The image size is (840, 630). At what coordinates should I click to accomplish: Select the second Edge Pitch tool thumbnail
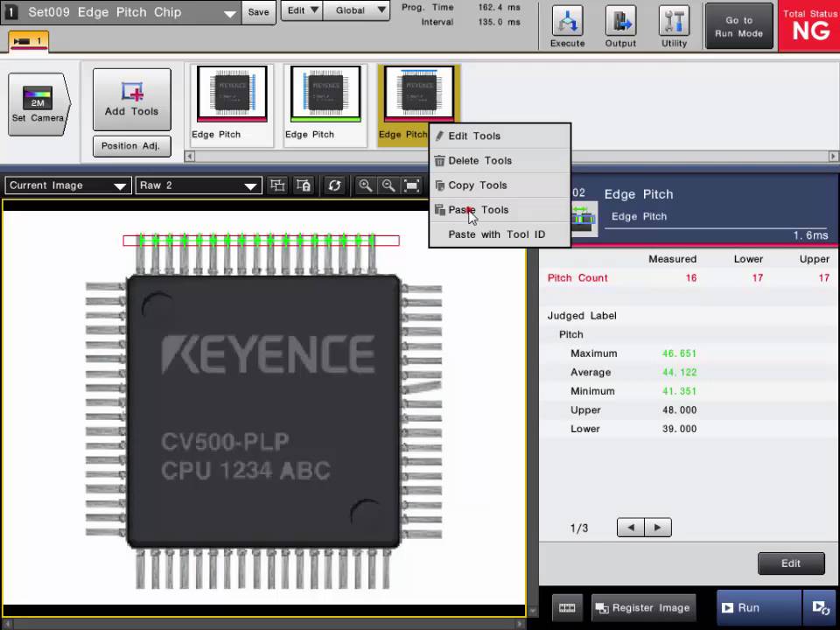pos(325,105)
